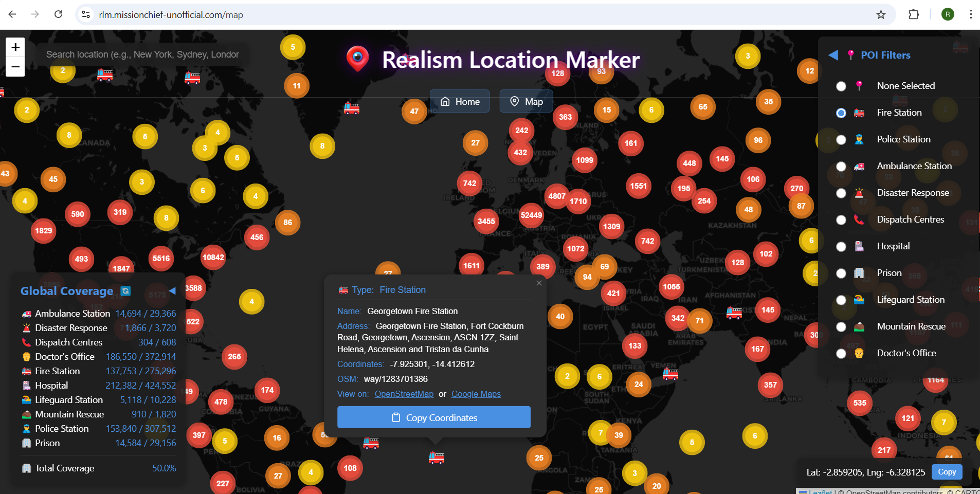Viewport: 980px width, 494px height.
Task: Select Fire Station filter radio
Action: pyautogui.click(x=841, y=113)
